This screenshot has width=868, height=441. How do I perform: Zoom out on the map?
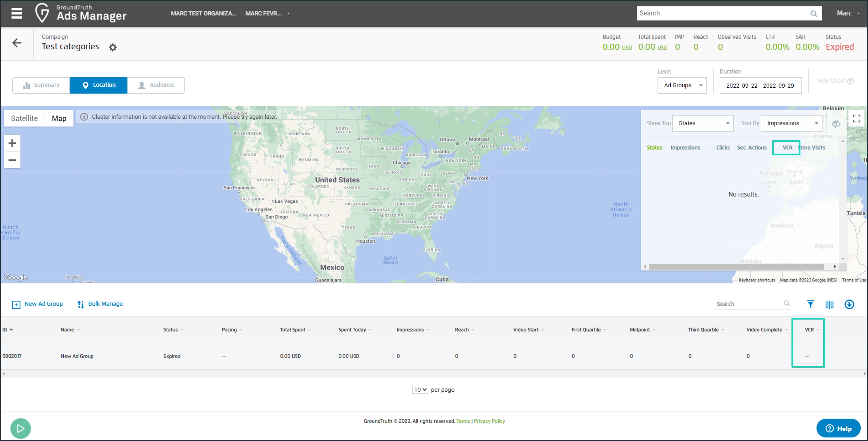tap(12, 160)
